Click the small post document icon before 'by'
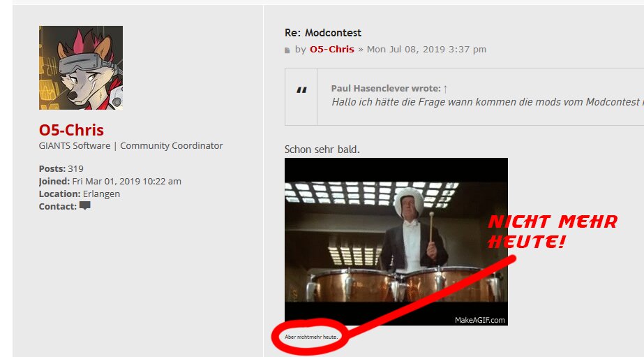The height and width of the screenshot is (357, 644). (x=287, y=50)
